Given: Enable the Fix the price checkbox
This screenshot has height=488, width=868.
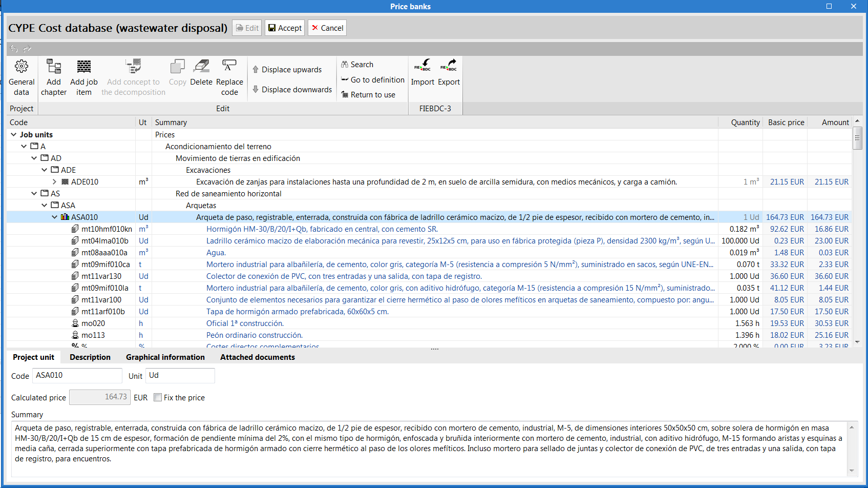Looking at the screenshot, I should [158, 397].
